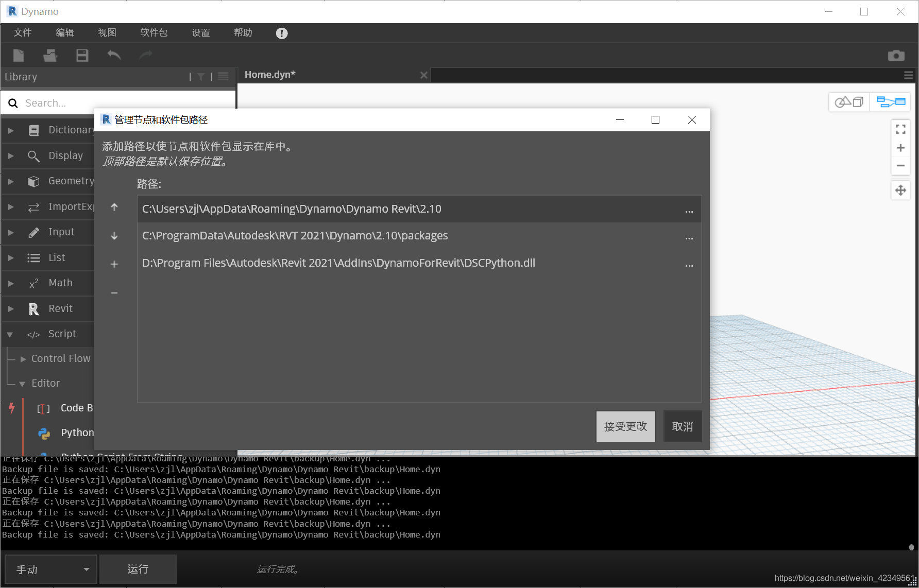This screenshot has height=588, width=919.
Task: Zoom to fit the workspace
Action: [900, 129]
